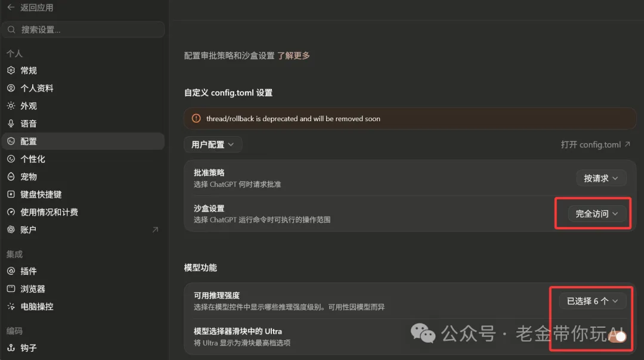Screen dimensions: 644x360
Task: Click the 键盘快捷键 icon
Action: [x=11, y=194]
